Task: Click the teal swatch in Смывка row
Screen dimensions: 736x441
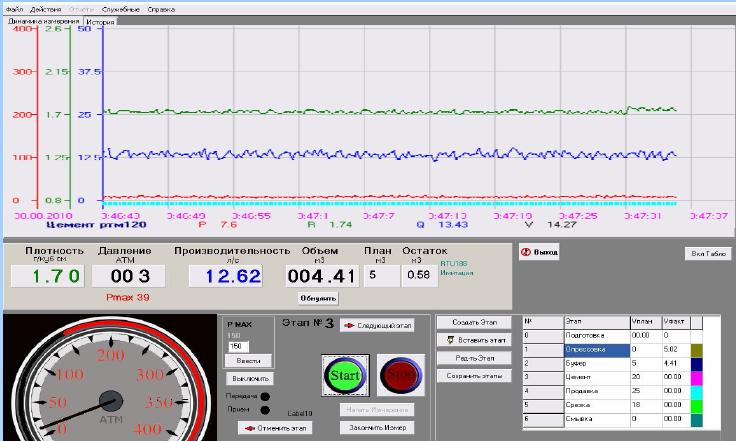Action: click(697, 419)
